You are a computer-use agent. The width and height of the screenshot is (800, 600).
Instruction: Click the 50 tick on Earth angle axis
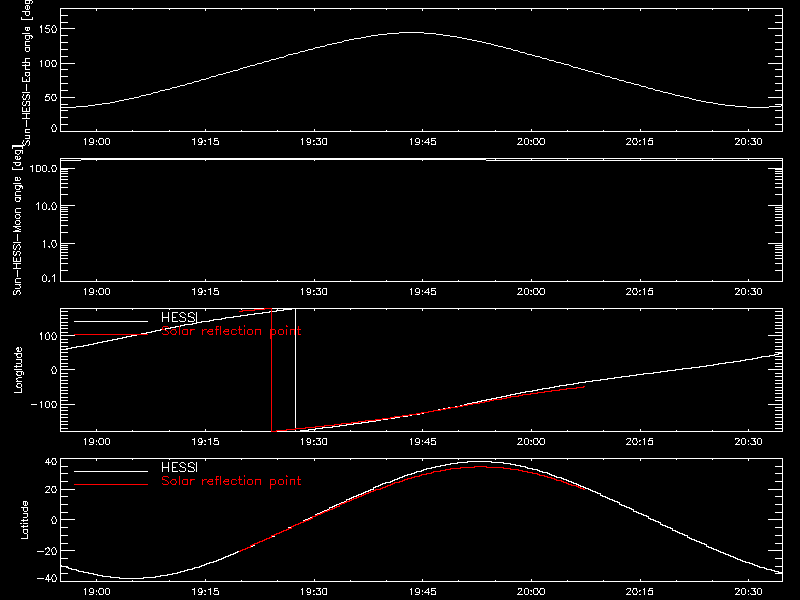point(51,97)
